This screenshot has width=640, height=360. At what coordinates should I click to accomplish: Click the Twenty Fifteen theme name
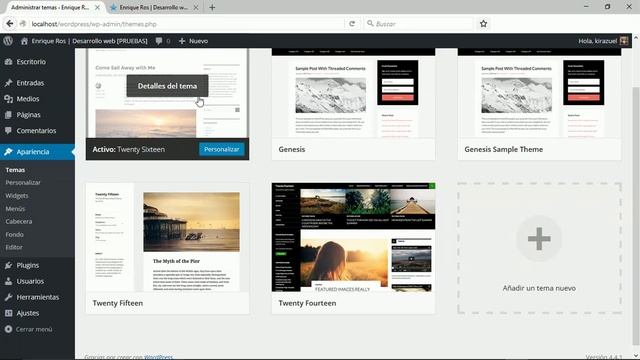point(118,303)
